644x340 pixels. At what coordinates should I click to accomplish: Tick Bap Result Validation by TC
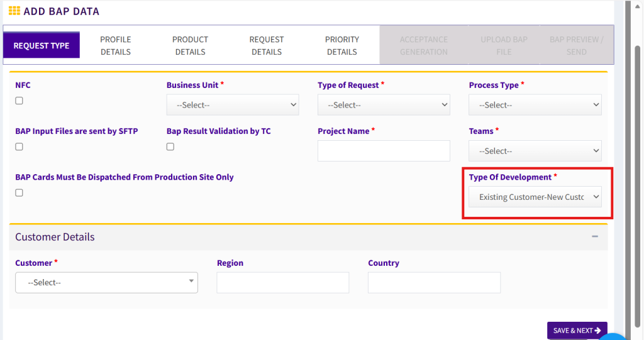coord(170,146)
